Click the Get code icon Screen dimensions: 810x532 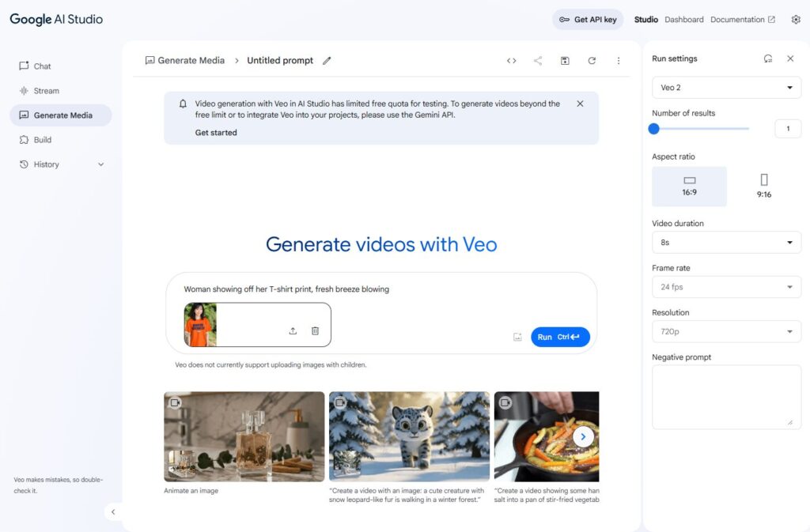click(512, 61)
